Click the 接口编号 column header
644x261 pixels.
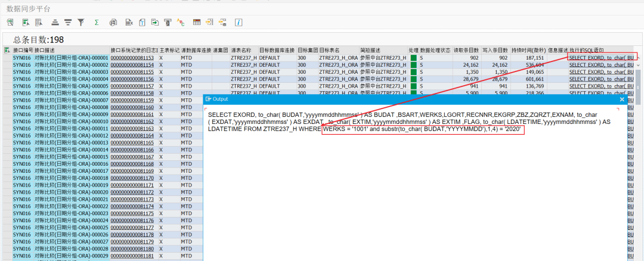[x=23, y=50]
